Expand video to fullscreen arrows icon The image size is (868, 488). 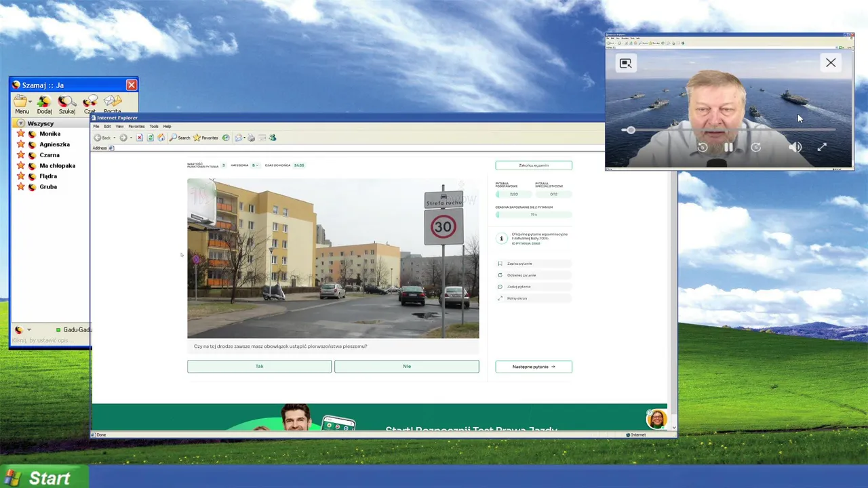click(822, 147)
